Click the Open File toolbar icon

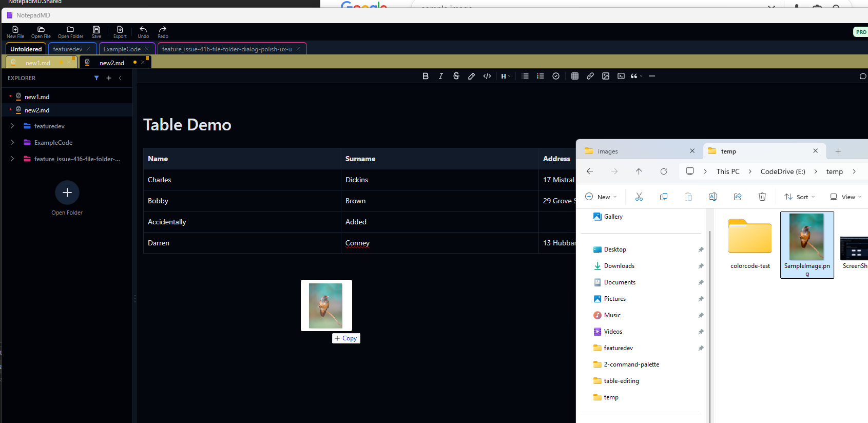41,32
